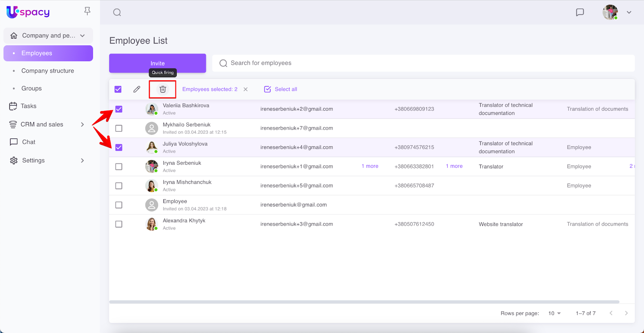Click the Invite button
Image resolution: width=644 pixels, height=333 pixels.
157,63
